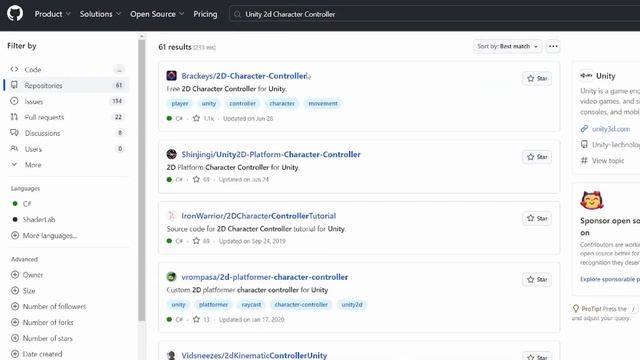Open Brackeys/2D-Character-Controller repository link
The width and height of the screenshot is (640, 360).
[x=244, y=76]
